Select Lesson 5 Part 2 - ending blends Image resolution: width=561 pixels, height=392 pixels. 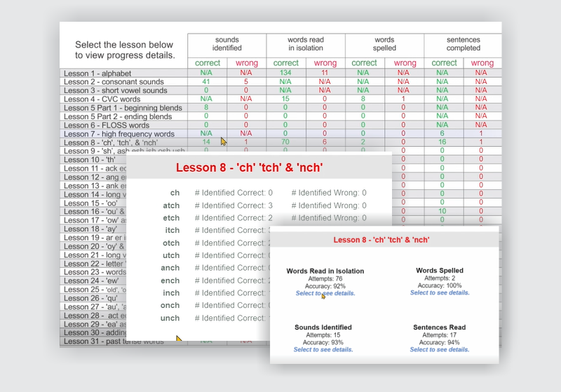118,116
